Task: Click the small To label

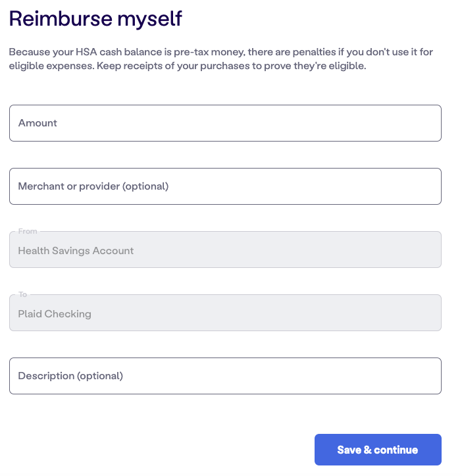Action: click(23, 294)
